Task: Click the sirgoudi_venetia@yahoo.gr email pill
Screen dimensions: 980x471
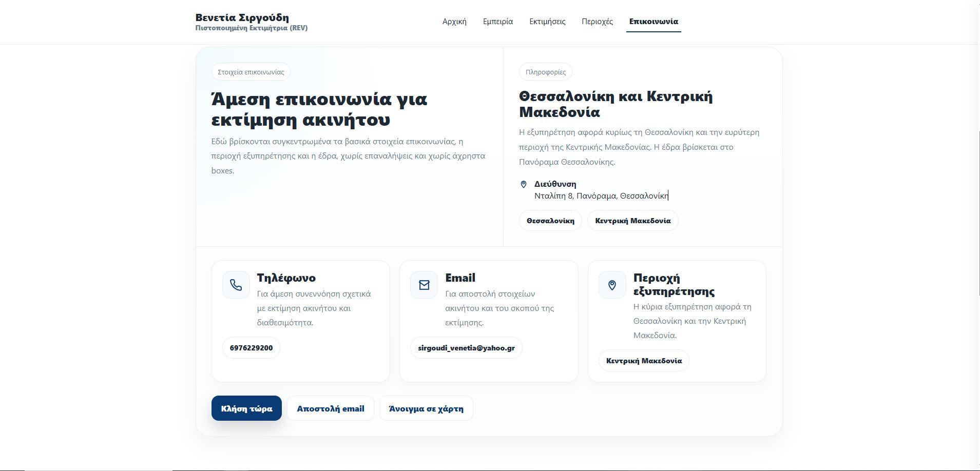Action: point(466,348)
